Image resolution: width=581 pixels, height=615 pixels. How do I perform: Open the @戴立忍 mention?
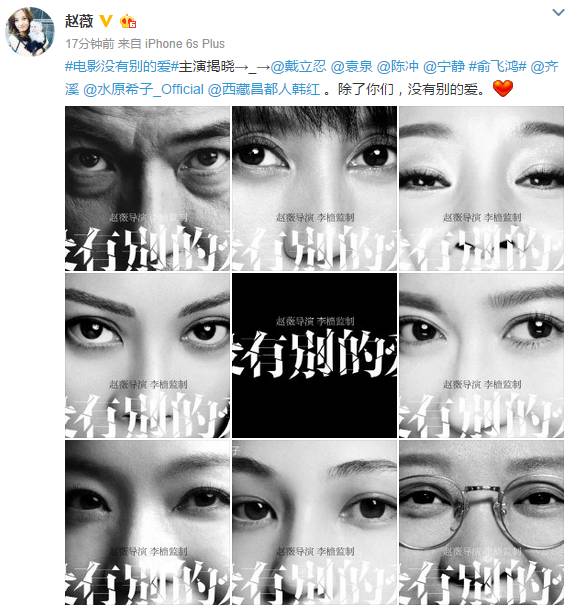[x=298, y=66]
